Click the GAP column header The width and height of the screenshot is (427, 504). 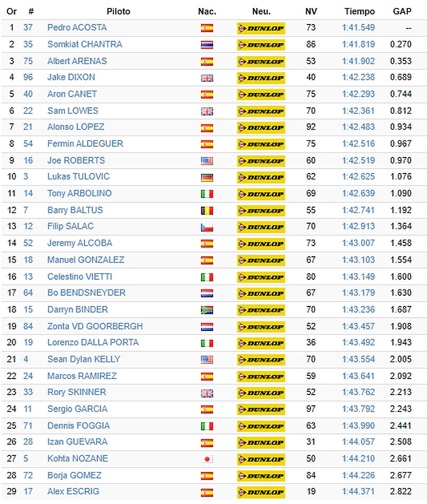(x=402, y=12)
